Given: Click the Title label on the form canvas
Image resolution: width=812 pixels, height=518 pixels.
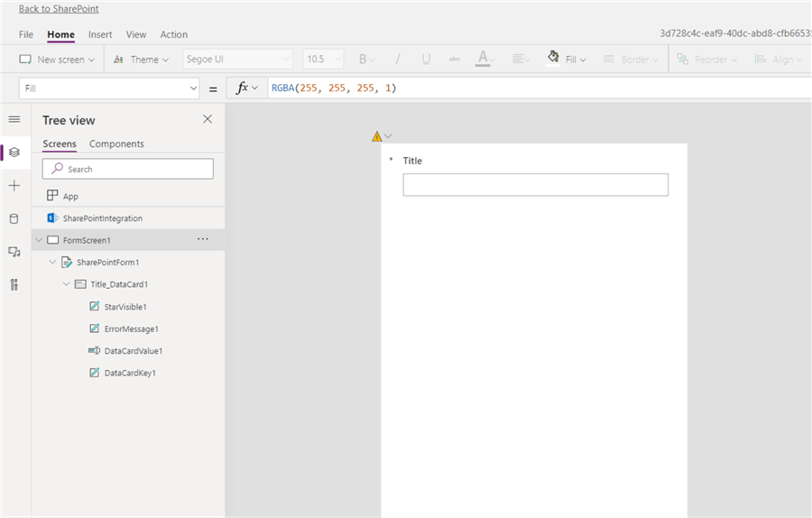Looking at the screenshot, I should (x=412, y=161).
